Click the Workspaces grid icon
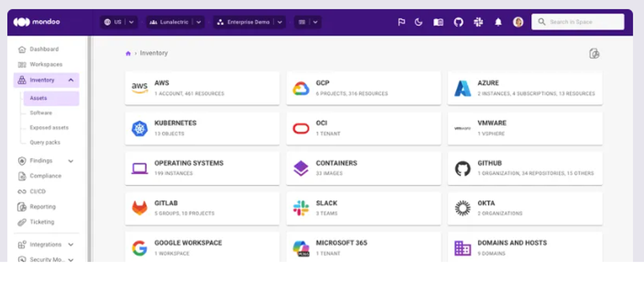Image resolution: width=644 pixels, height=282 pixels. tap(22, 64)
